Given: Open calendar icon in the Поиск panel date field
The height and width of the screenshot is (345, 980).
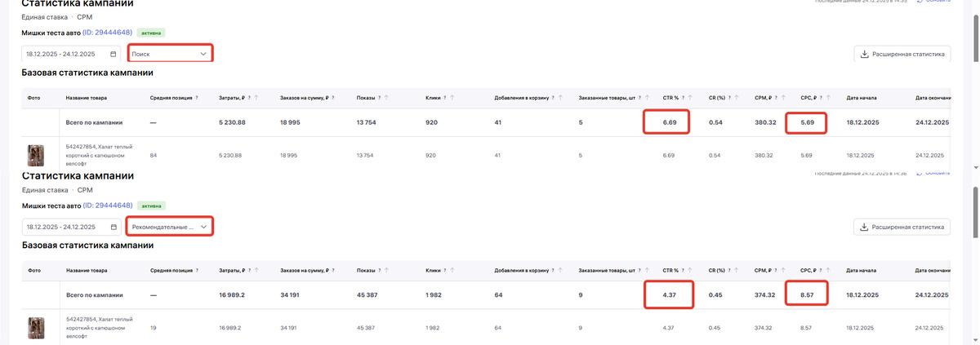Looking at the screenshot, I should 114,54.
